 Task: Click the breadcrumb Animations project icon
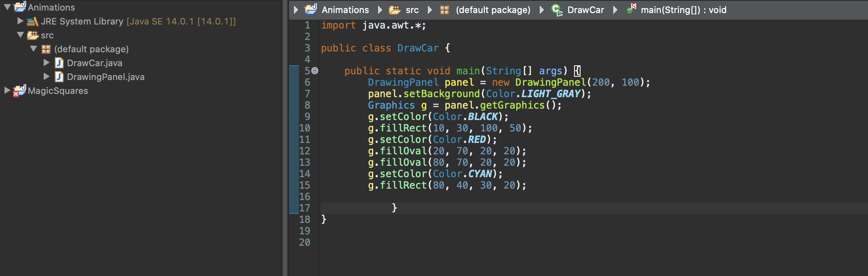coord(311,9)
